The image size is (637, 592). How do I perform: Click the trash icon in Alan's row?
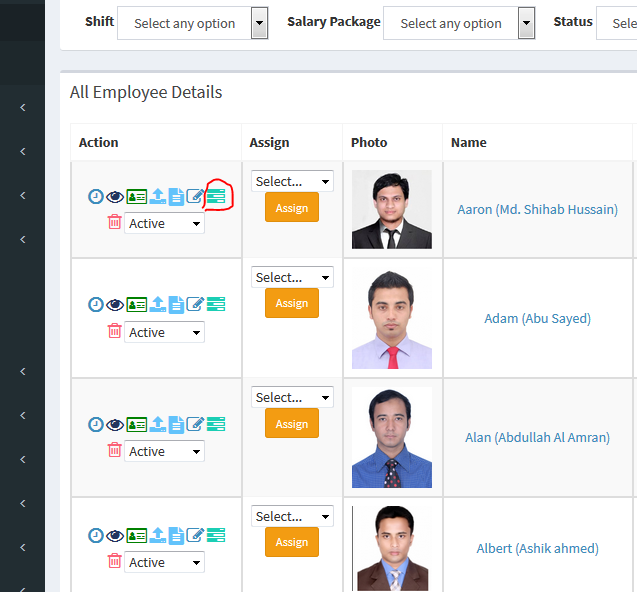114,450
